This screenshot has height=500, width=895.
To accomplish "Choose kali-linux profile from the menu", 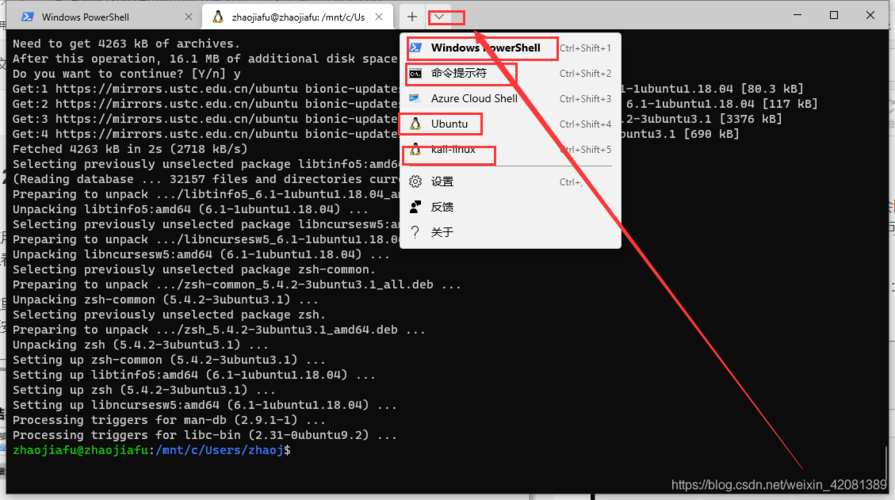I will click(510, 150).
